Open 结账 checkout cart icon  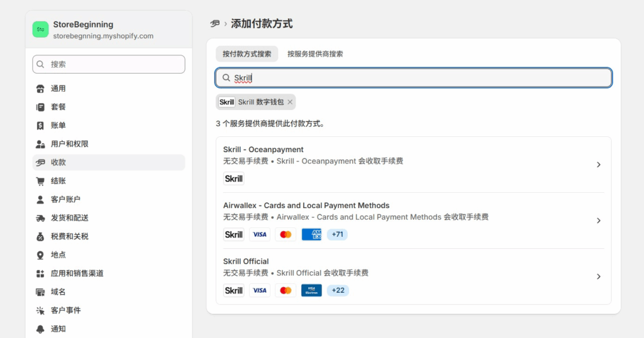coord(41,181)
